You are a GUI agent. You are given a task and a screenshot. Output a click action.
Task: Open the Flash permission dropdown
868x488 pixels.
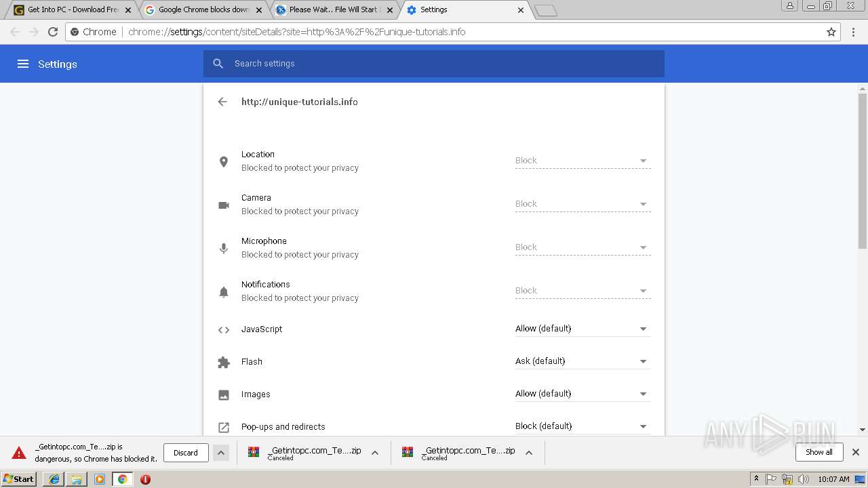(x=583, y=361)
